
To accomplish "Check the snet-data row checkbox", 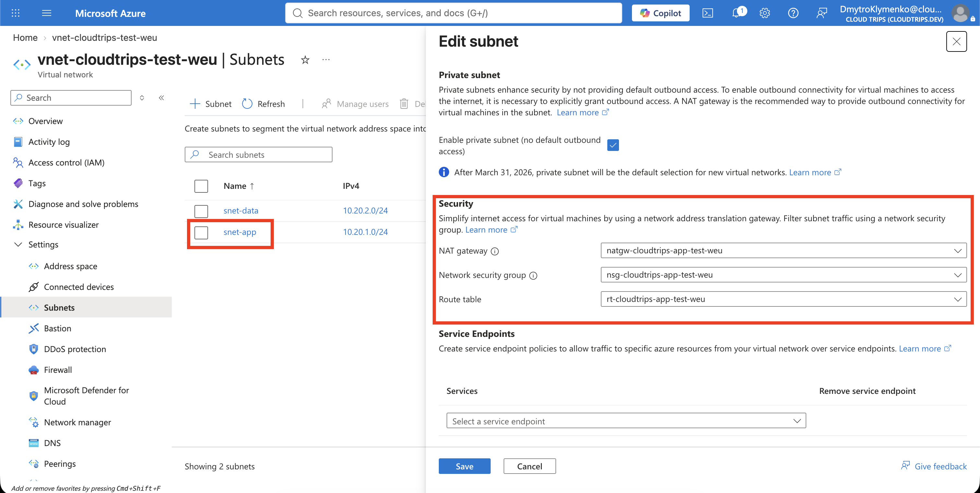I will [201, 211].
